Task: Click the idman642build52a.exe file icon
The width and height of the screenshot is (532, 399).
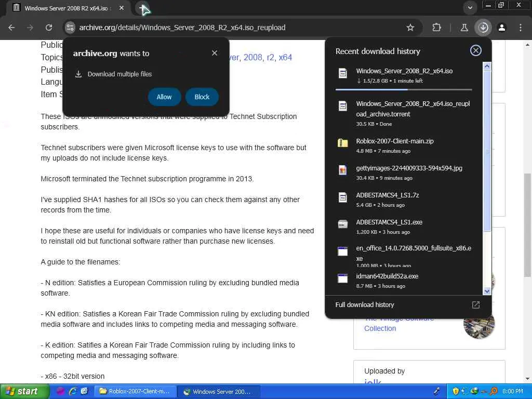Action: [x=343, y=278]
